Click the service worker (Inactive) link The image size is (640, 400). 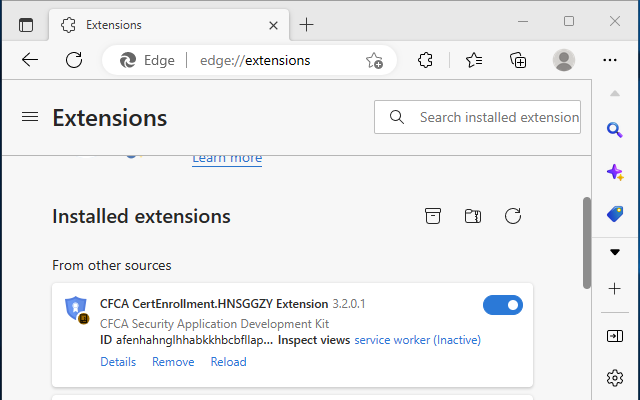tap(417, 340)
